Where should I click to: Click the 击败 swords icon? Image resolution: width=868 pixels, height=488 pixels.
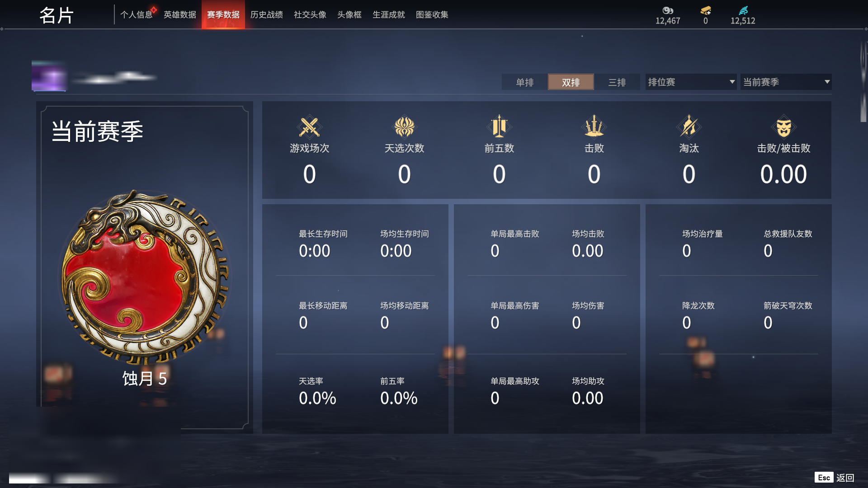point(594,126)
